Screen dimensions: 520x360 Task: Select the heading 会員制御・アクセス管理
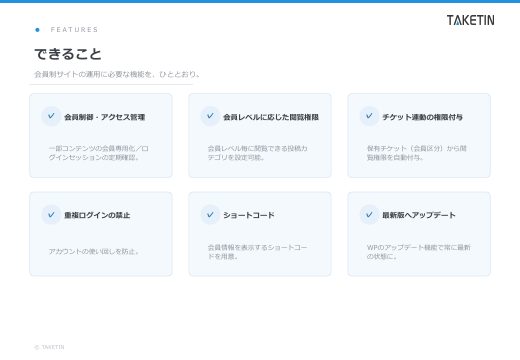pyautogui.click(x=105, y=117)
